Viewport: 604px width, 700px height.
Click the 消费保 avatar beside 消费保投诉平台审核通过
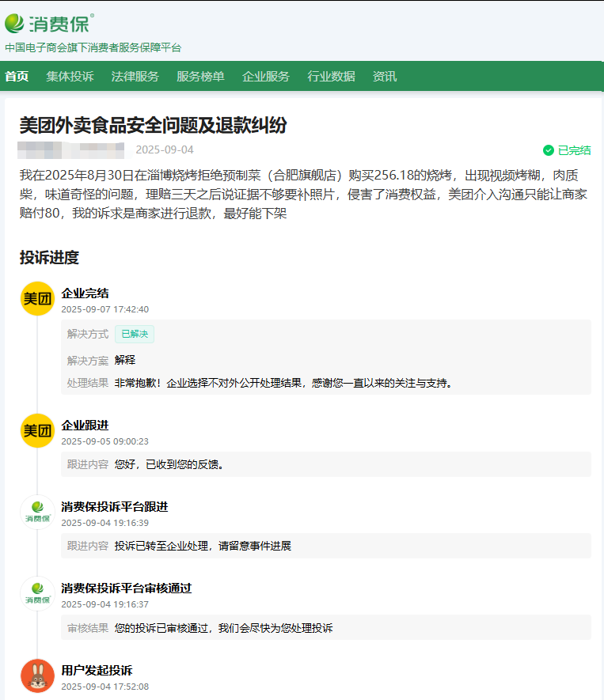tap(37, 594)
